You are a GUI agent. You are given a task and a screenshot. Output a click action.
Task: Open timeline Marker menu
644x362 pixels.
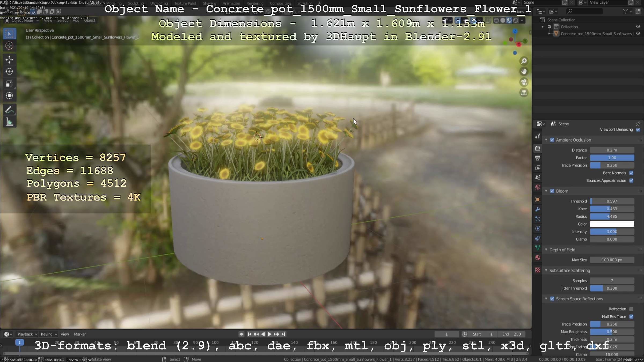point(80,334)
